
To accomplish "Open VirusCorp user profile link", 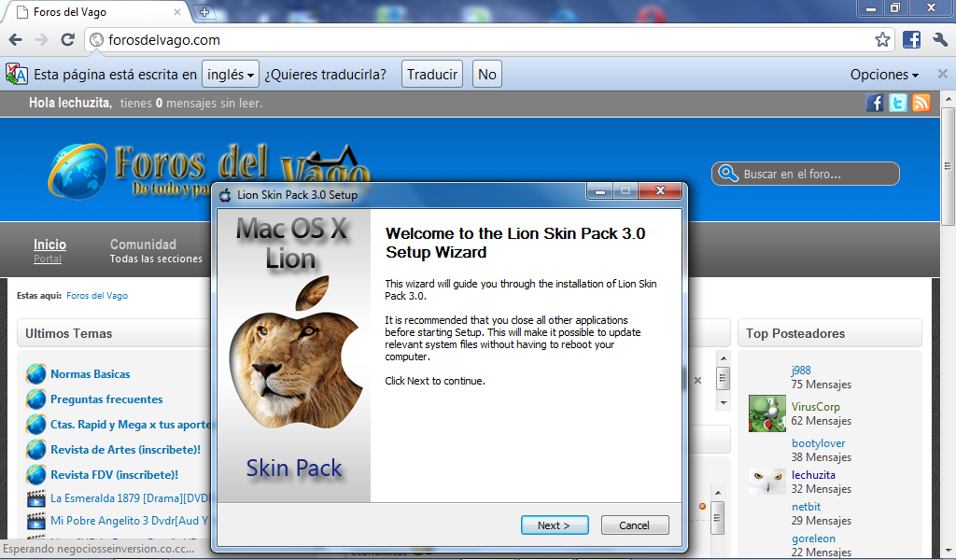I will point(816,406).
